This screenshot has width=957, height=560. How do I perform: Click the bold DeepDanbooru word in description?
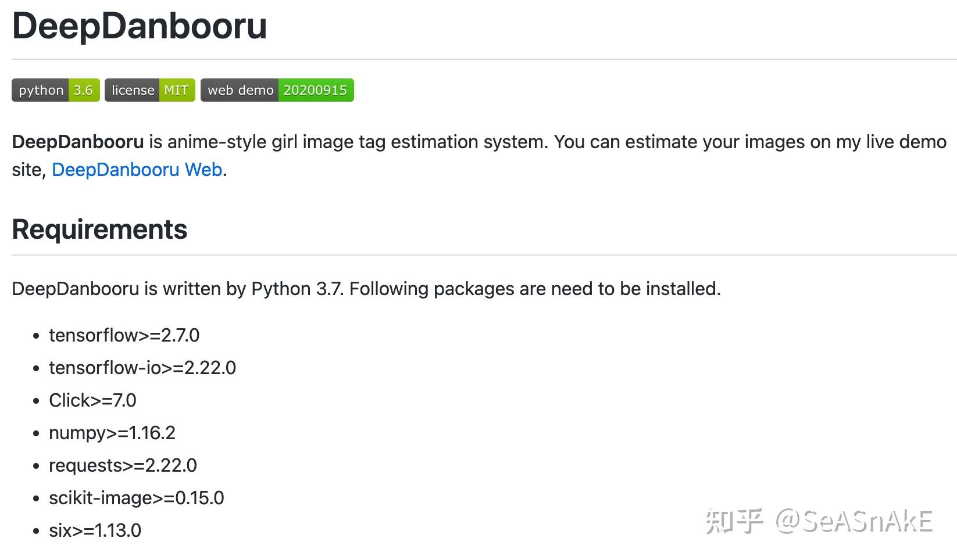(78, 142)
